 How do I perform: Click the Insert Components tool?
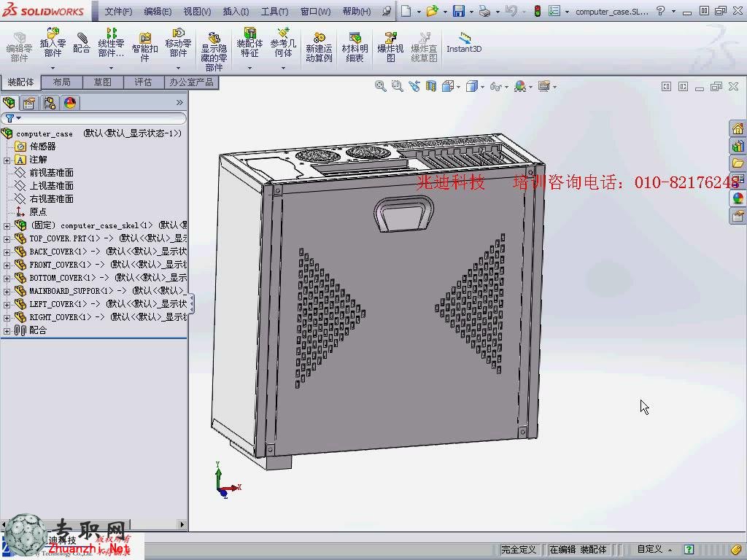click(53, 43)
